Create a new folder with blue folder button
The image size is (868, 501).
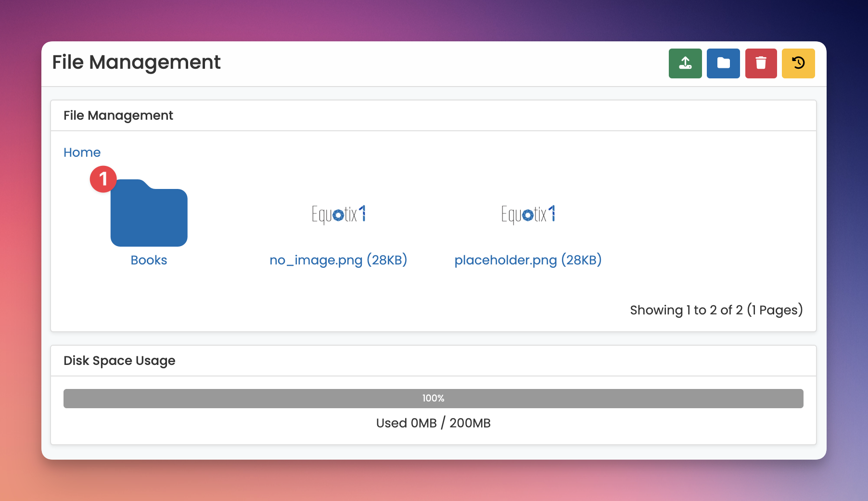[723, 63]
